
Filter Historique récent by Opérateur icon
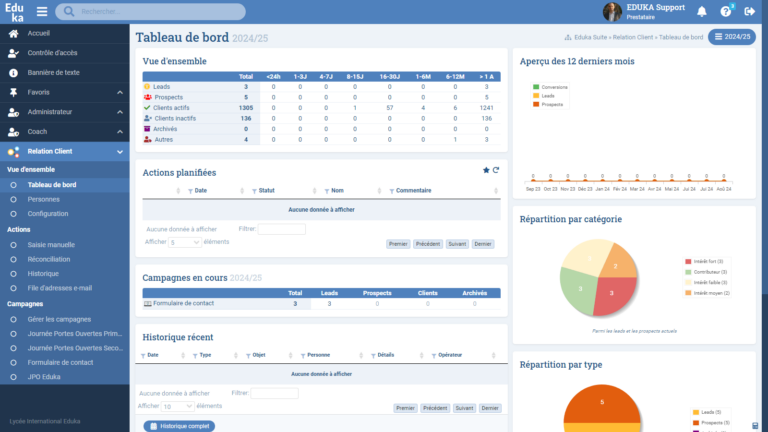[x=434, y=356]
